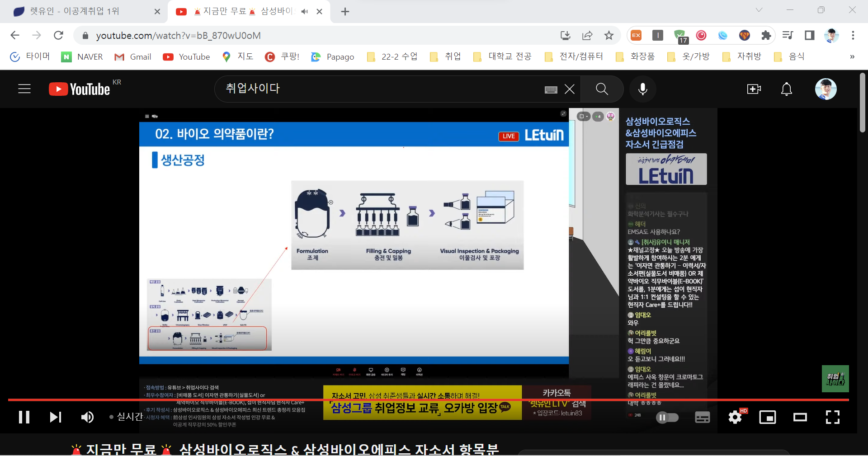Toggle the autoplay switch in player
This screenshot has width=868, height=456.
(667, 417)
